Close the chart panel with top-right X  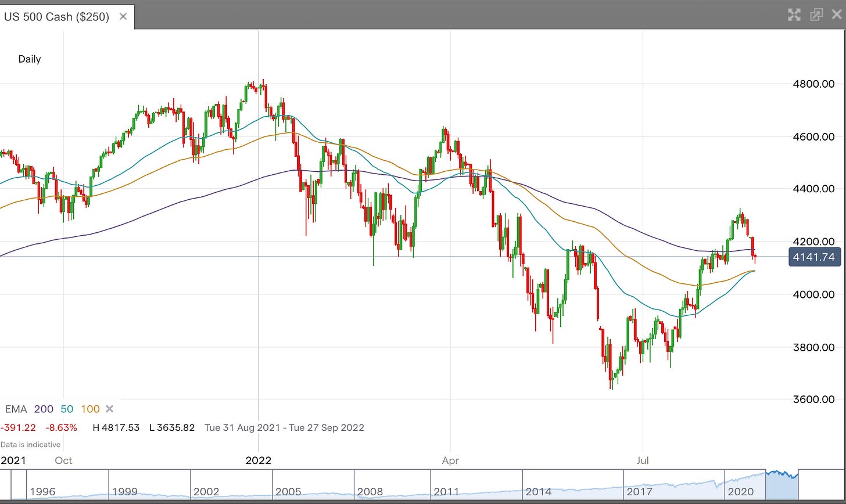tap(836, 15)
